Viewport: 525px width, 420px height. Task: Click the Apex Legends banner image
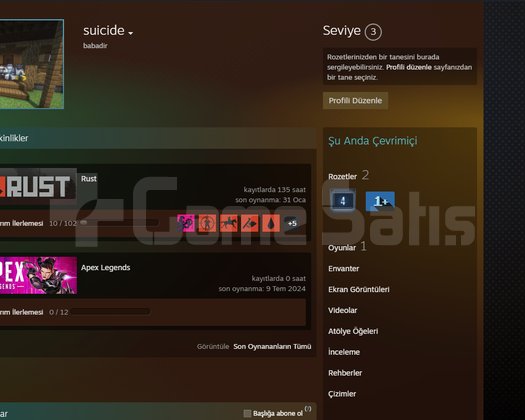point(38,275)
